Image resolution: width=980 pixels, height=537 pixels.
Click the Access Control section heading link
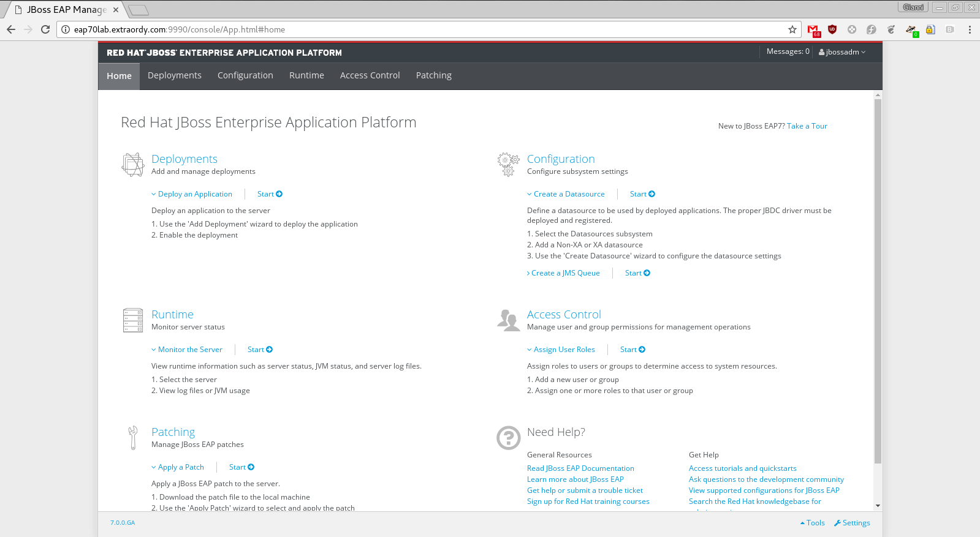coord(564,315)
